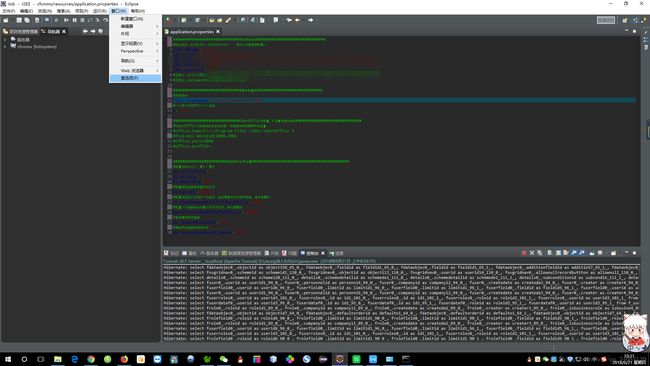This screenshot has width=650, height=366.
Task: Click the Open Type folder icon in toolbar
Action: (212, 20)
